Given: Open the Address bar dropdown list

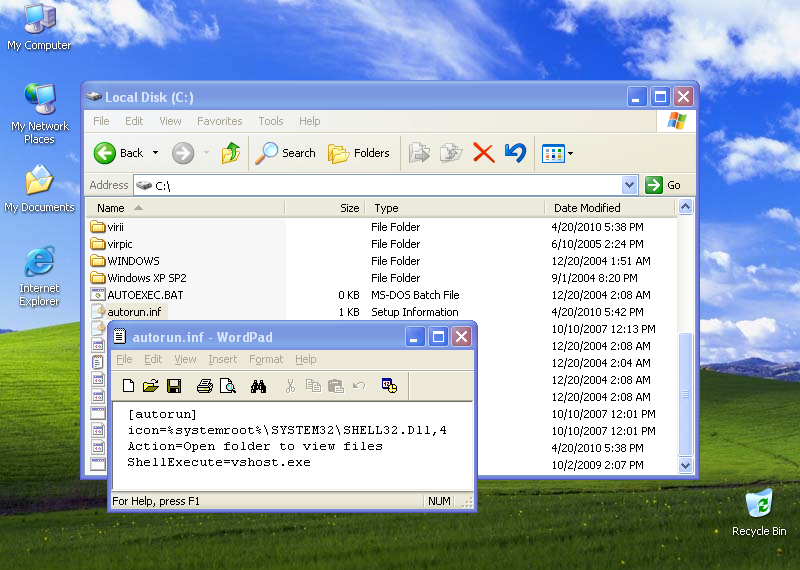Looking at the screenshot, I should point(630,185).
